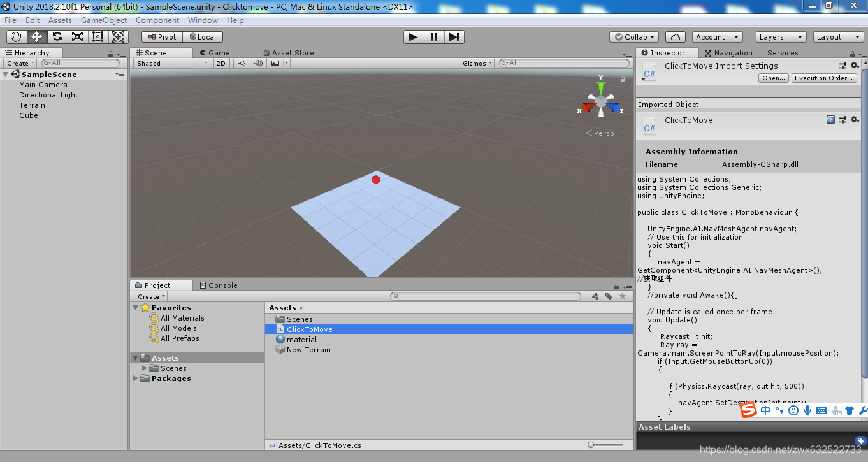Open gear menu for Import Settings header
The height and width of the screenshot is (462, 868).
click(855, 66)
